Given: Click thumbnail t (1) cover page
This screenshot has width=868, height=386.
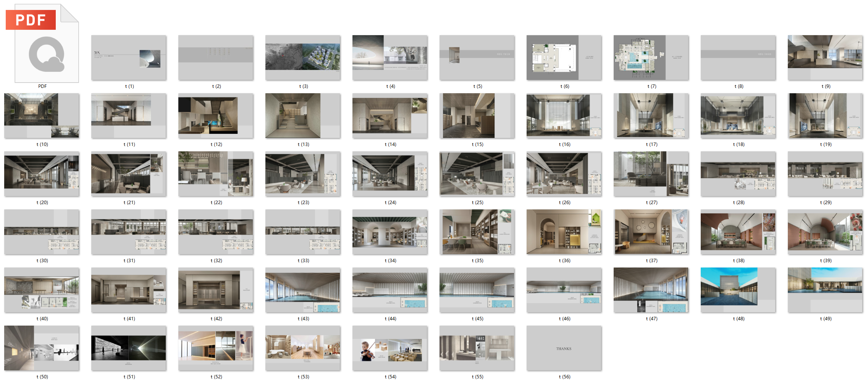Looking at the screenshot, I should pos(129,58).
